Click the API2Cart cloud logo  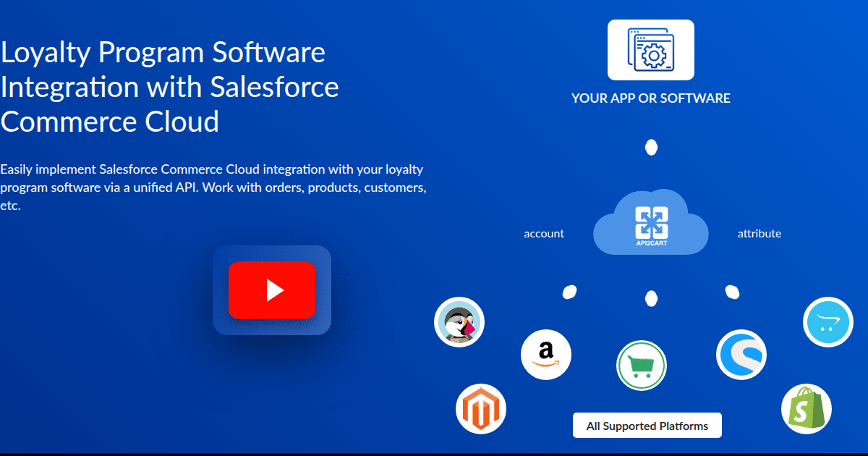pos(651,223)
